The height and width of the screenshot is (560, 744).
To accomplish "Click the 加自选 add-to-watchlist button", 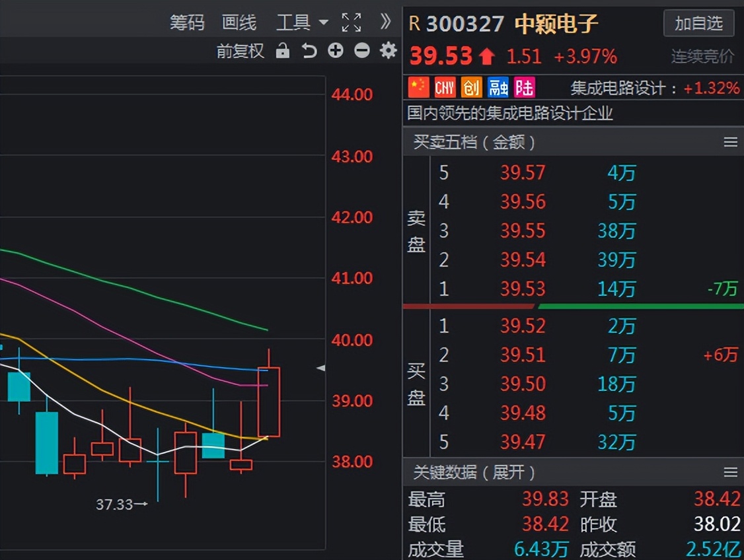I will click(x=698, y=23).
